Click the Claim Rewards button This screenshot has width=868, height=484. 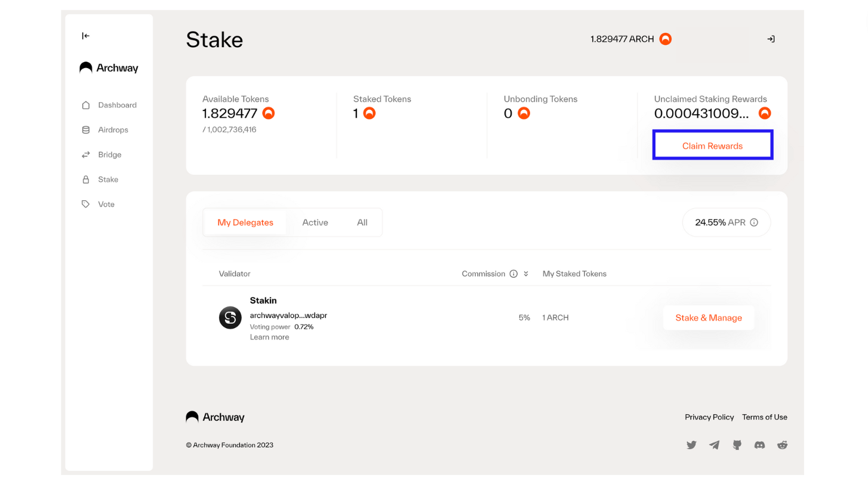(713, 145)
